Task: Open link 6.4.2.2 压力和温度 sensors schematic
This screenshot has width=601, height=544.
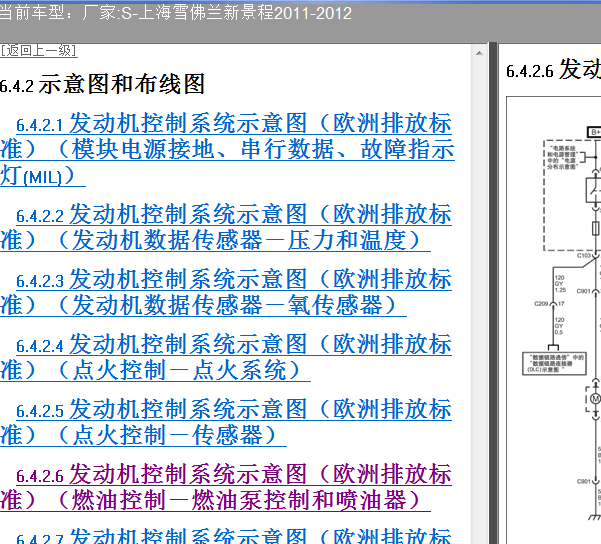Action: click(226, 227)
